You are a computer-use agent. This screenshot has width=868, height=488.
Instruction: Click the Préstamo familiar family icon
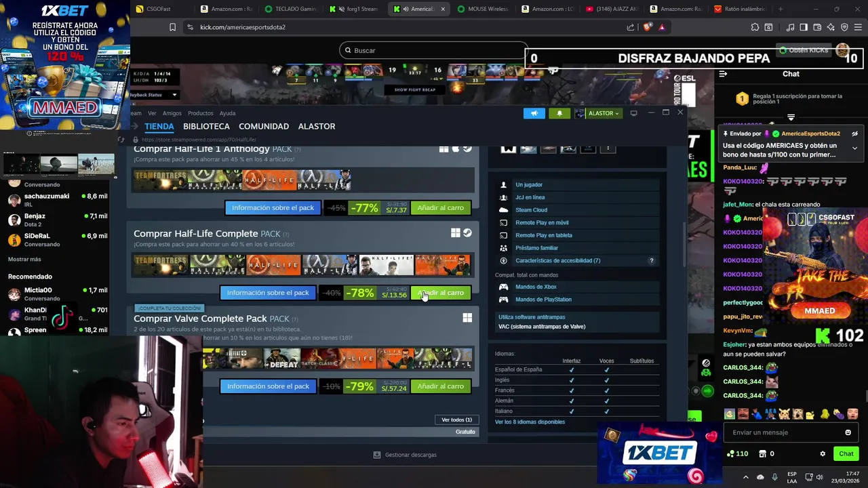[503, 248]
